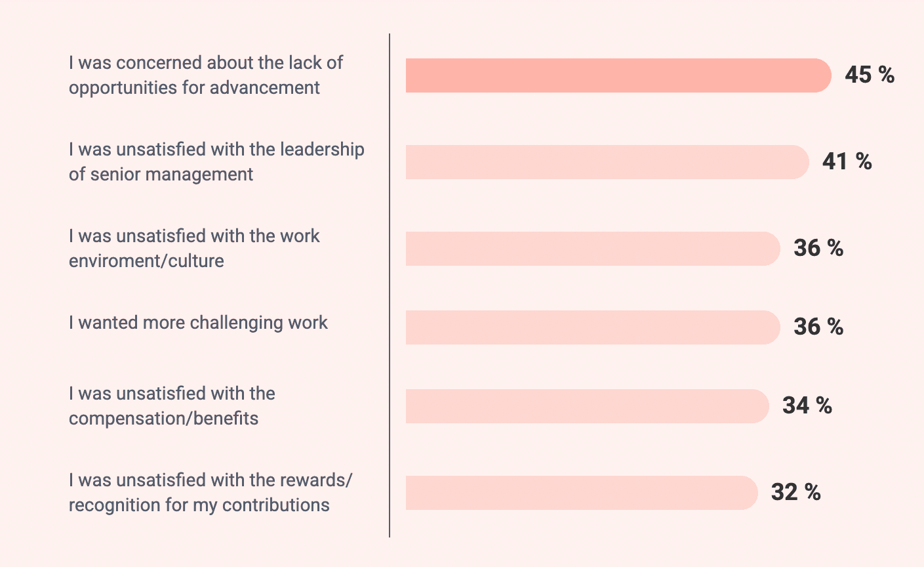The height and width of the screenshot is (567, 924).
Task: Click the 34 % value label
Action: click(x=807, y=406)
